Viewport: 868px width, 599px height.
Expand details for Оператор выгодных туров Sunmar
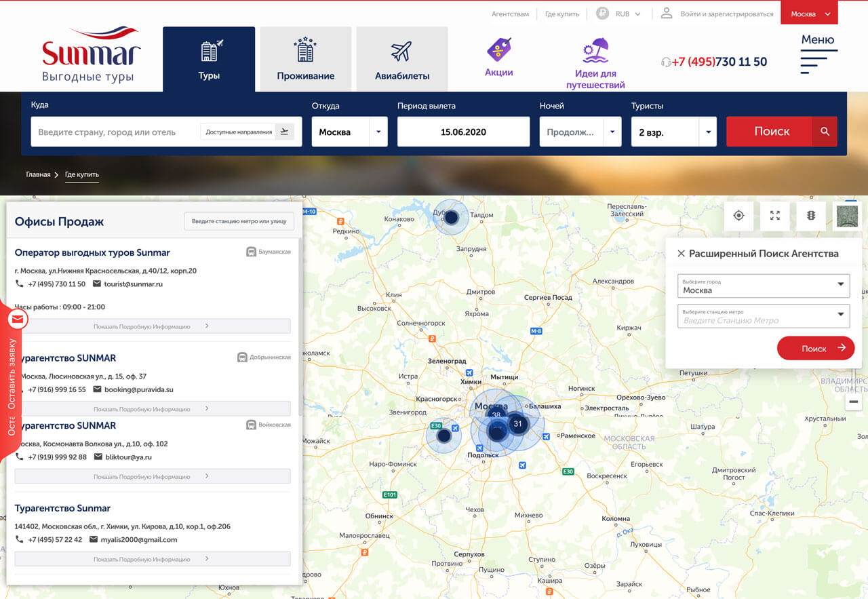tap(153, 326)
